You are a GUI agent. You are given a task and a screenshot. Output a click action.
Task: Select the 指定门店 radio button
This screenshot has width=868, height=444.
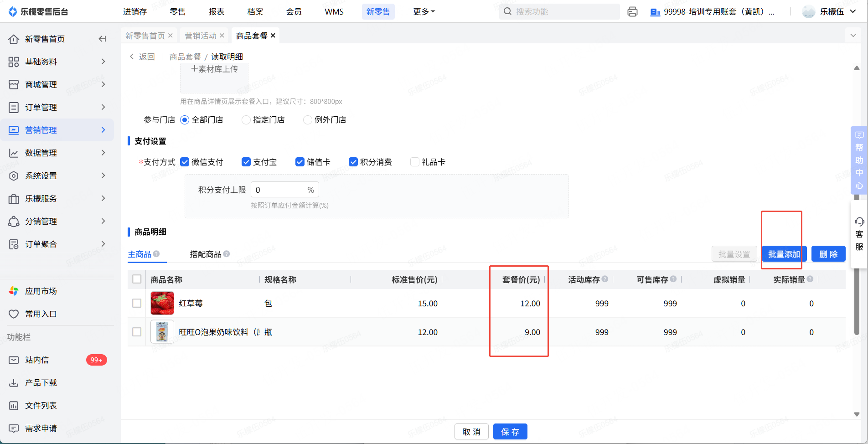pos(246,120)
